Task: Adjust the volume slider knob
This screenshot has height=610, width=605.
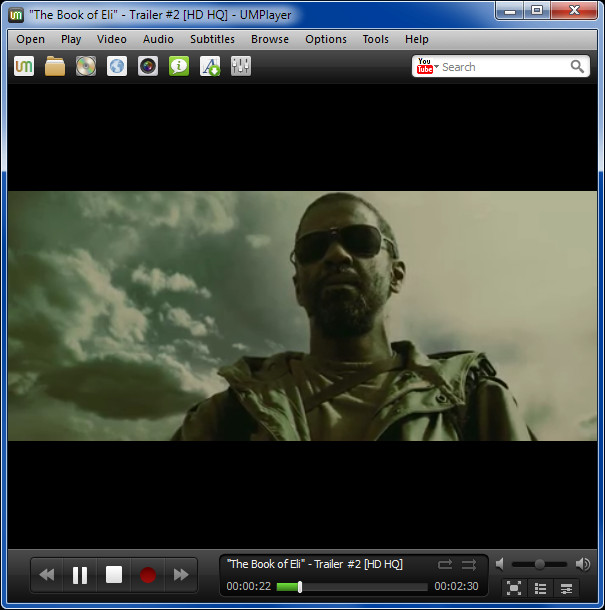Action: (x=539, y=564)
